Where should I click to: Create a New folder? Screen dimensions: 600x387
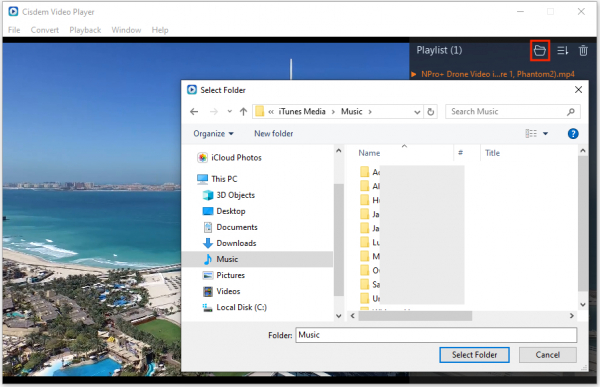[x=274, y=134]
